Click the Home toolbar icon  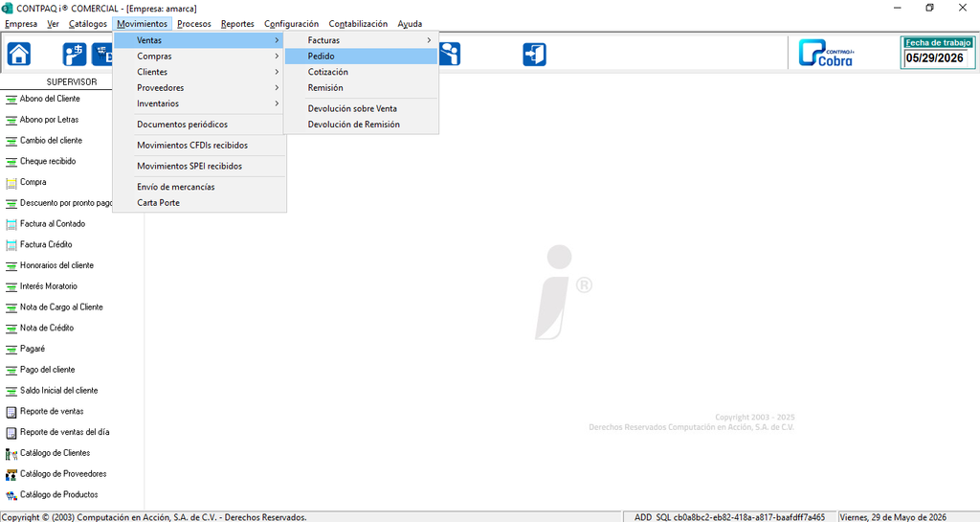coord(19,55)
